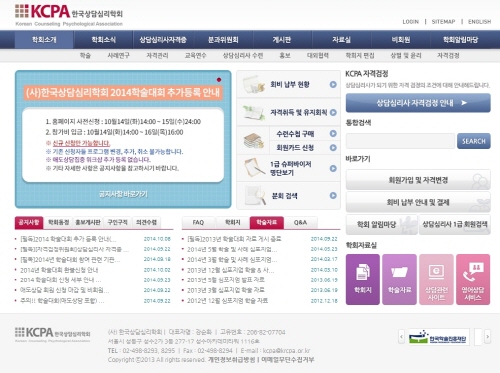
Task: Switch to the 학회동정 tab
Action: coord(59,222)
